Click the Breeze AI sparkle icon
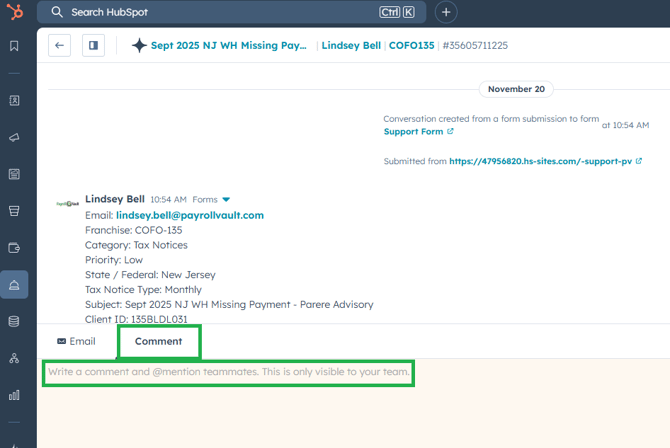Screen dimensions: 670x448 click(139, 45)
